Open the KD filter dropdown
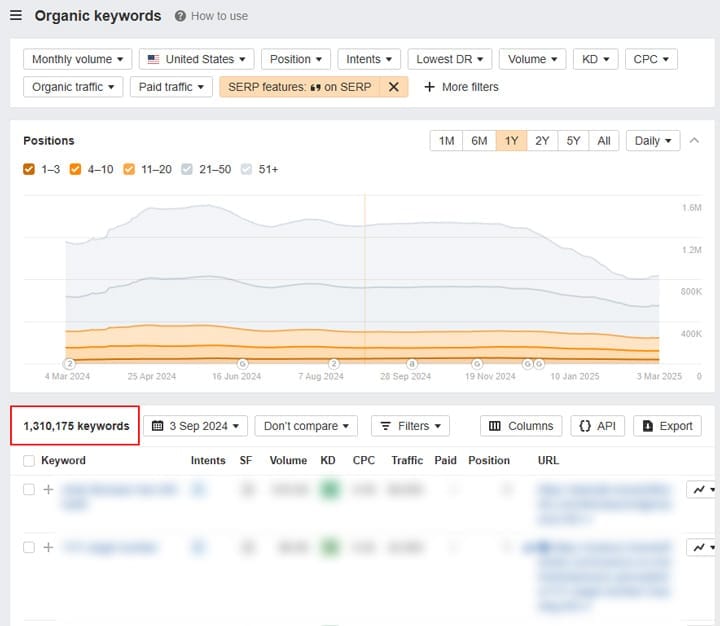720x626 pixels. (596, 59)
